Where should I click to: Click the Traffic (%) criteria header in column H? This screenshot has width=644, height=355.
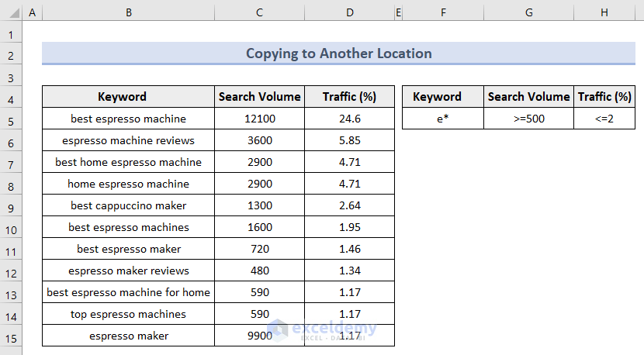point(604,96)
